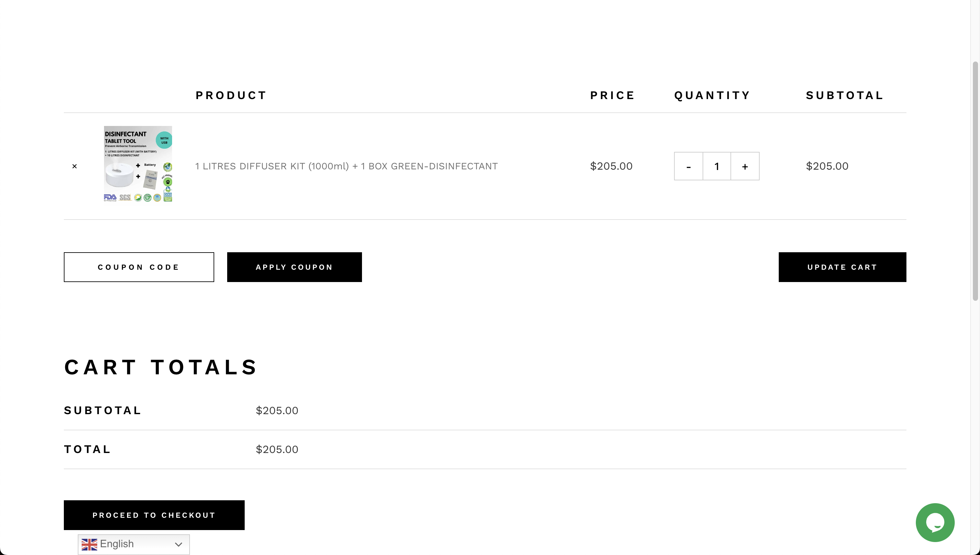Open the green chat bubble widget
This screenshot has width=980, height=555.
point(935,522)
